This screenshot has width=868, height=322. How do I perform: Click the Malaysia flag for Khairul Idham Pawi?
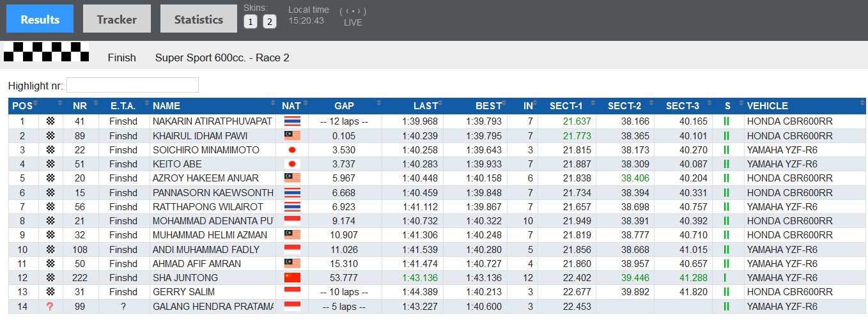coord(292,135)
